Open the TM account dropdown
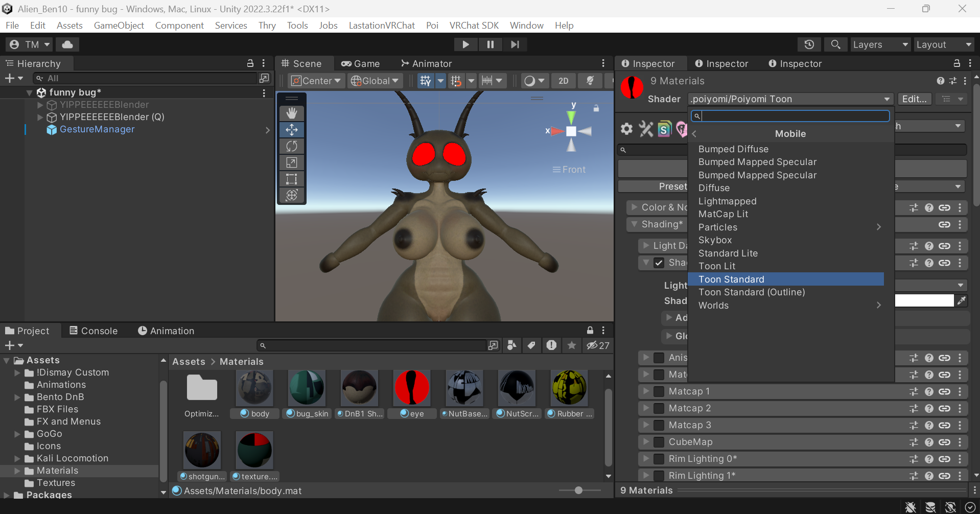The image size is (980, 514). point(30,44)
